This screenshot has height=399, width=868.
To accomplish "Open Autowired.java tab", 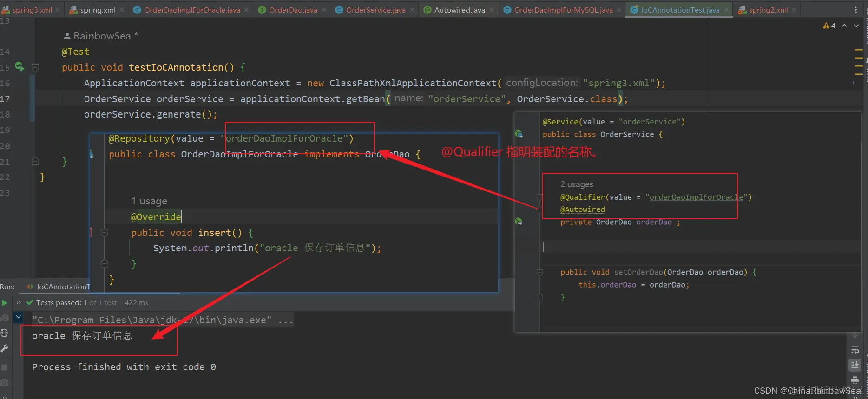I will pyautogui.click(x=459, y=10).
